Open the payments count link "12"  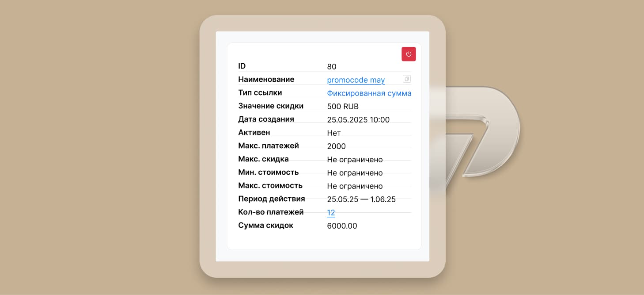point(331,213)
